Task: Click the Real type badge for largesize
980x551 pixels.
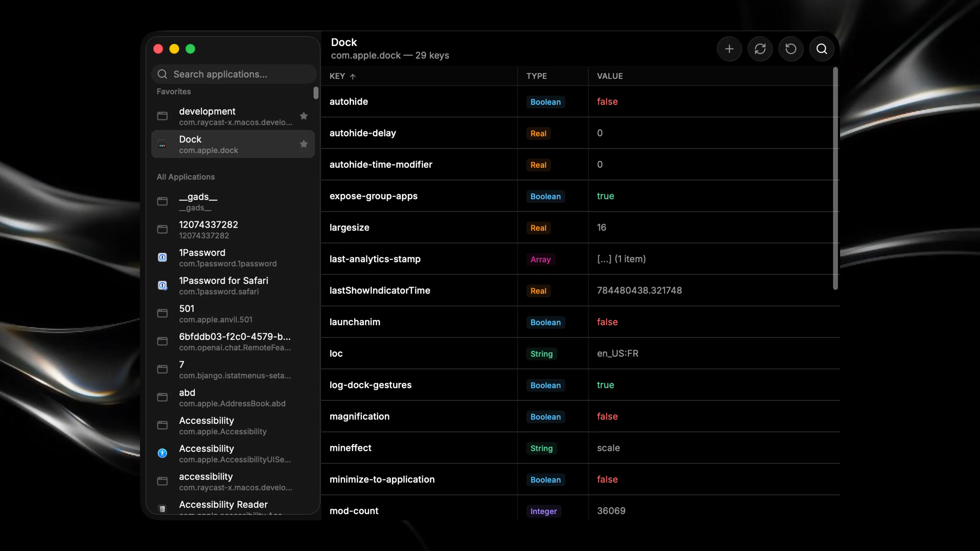Action: click(538, 228)
